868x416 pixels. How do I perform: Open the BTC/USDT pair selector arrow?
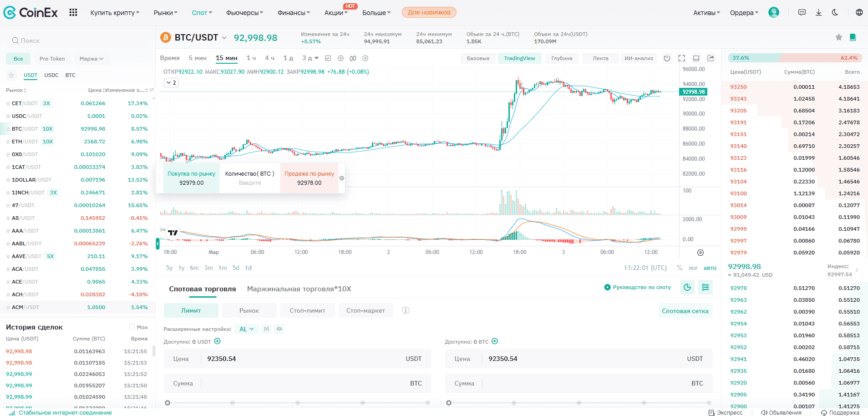224,38
